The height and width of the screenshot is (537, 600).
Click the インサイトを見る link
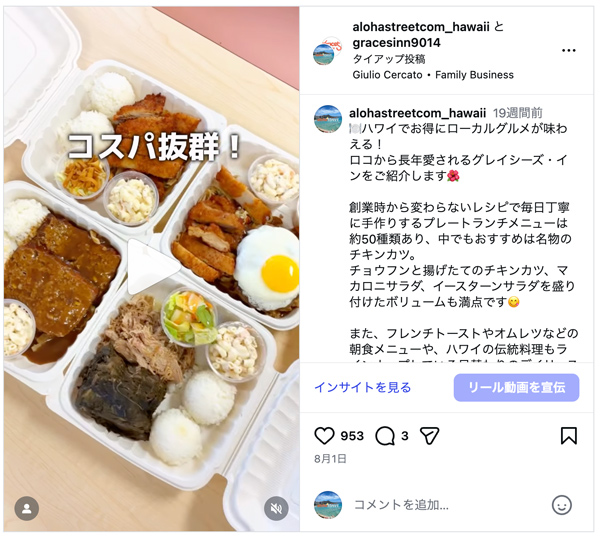362,387
